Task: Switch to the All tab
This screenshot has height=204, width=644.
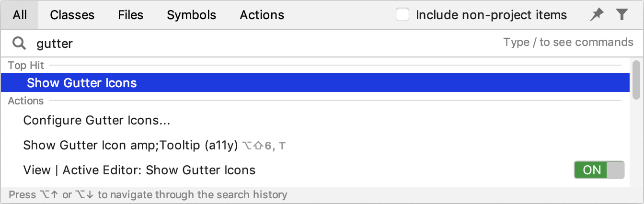Action: 20,15
